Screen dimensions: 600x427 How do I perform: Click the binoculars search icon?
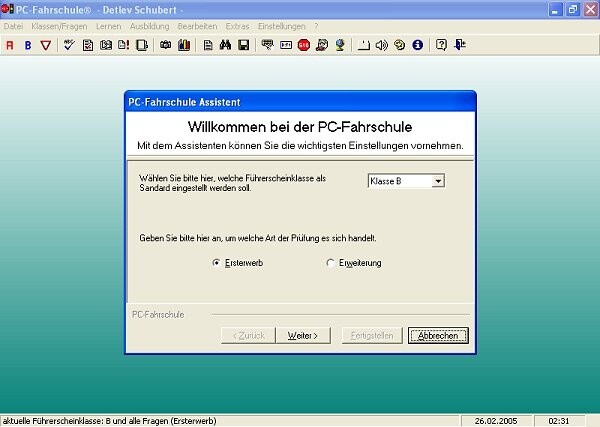(225, 45)
